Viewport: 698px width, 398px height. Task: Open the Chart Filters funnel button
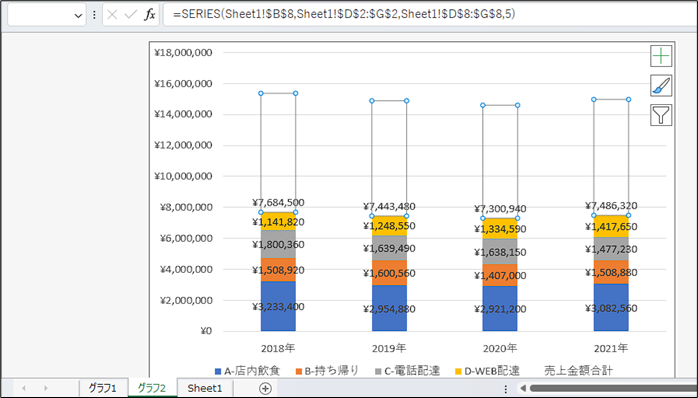(661, 115)
